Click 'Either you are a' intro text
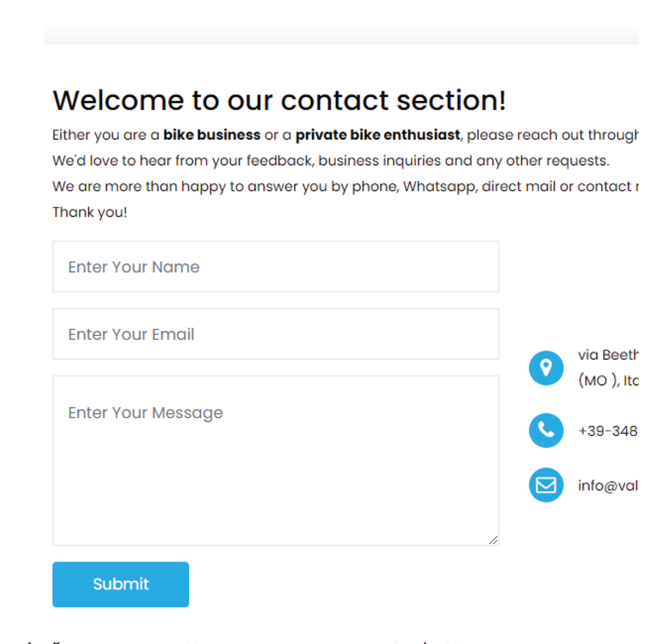 pos(106,135)
